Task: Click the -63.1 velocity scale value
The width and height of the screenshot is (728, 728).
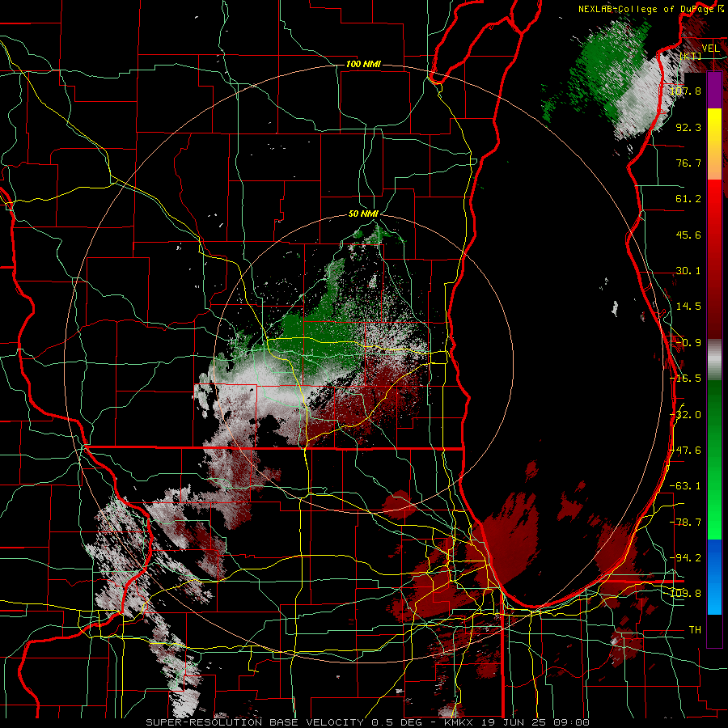Action: pos(685,486)
